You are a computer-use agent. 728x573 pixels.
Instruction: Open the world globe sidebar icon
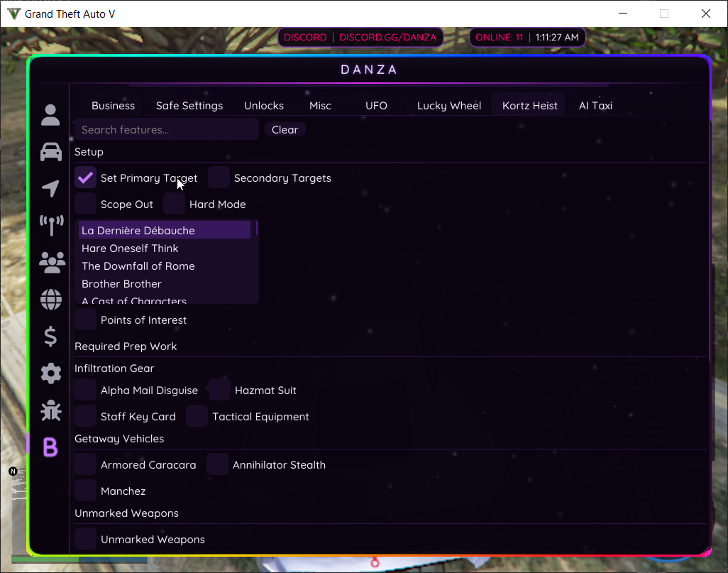coord(51,299)
